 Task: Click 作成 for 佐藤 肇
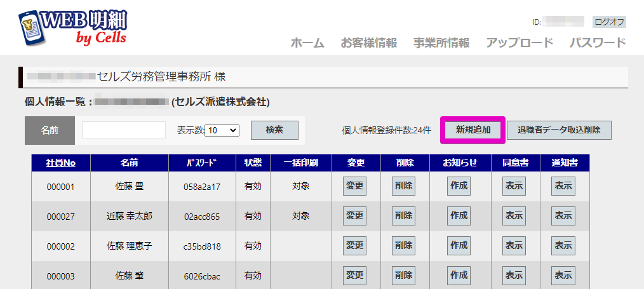(459, 276)
